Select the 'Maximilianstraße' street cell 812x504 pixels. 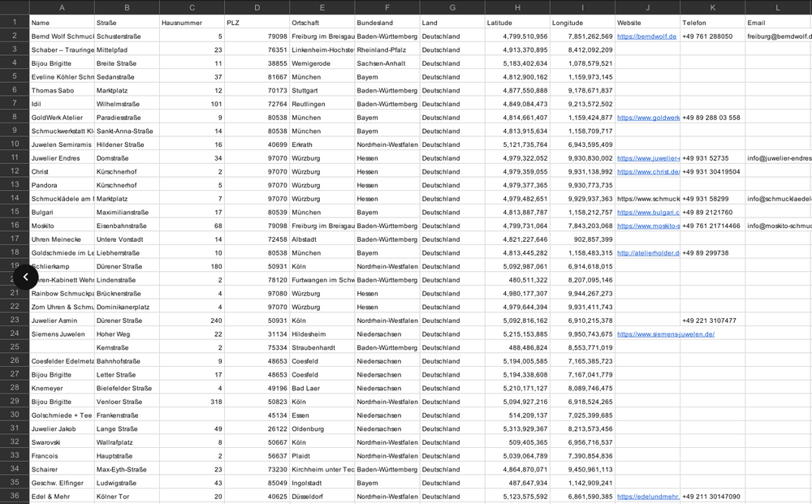point(127,212)
